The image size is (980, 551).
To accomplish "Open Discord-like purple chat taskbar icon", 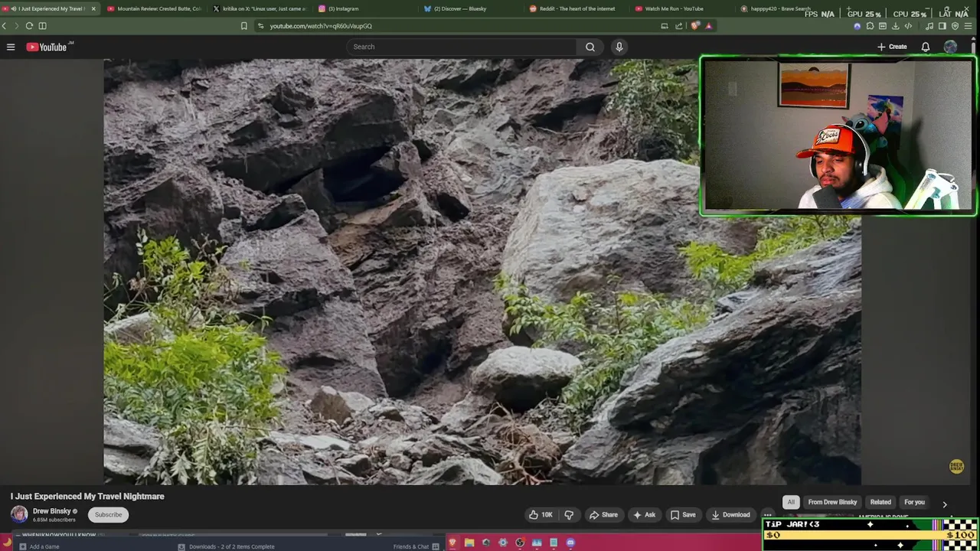I will tap(570, 543).
